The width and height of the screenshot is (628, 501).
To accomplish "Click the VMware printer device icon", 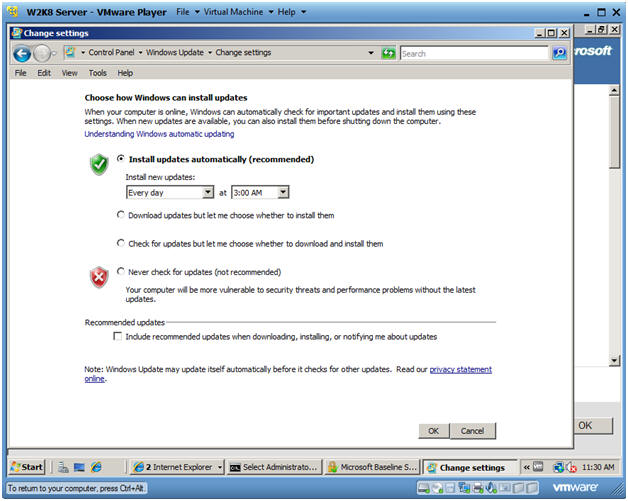I will pyautogui.click(x=477, y=488).
